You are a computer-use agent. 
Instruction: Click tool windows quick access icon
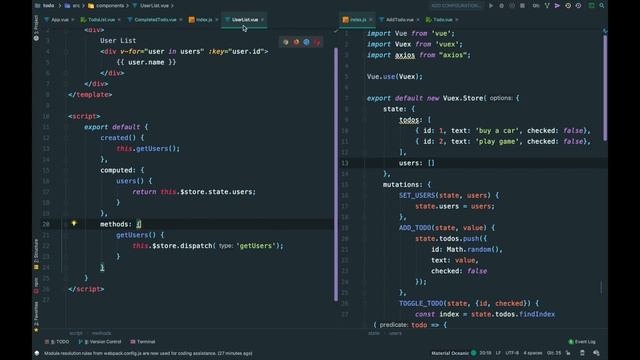click(37, 353)
